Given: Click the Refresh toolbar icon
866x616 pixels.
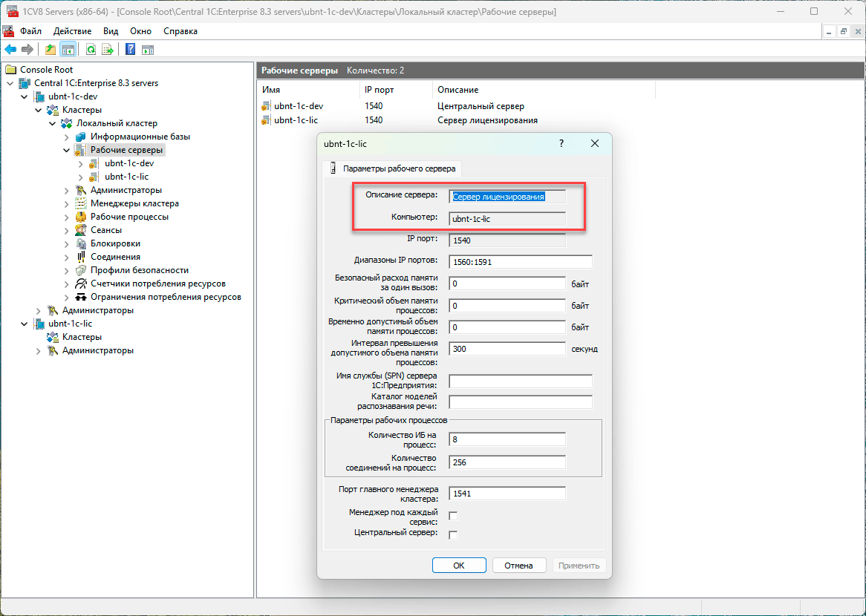Looking at the screenshot, I should [91, 50].
